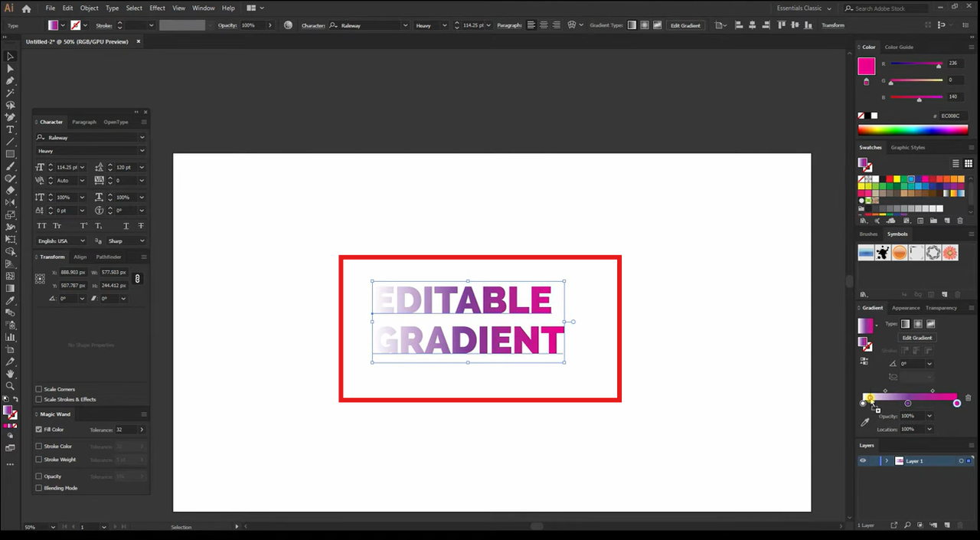Select the ink splatter symbol
980x540 pixels.
(883, 252)
